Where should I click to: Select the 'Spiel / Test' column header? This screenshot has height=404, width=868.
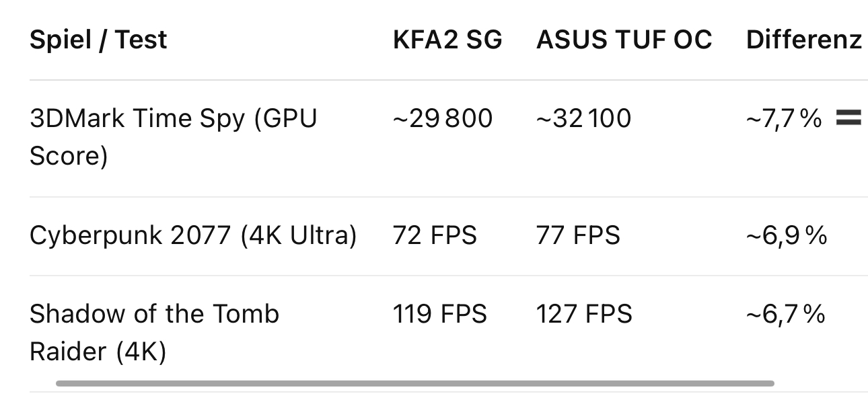[98, 40]
